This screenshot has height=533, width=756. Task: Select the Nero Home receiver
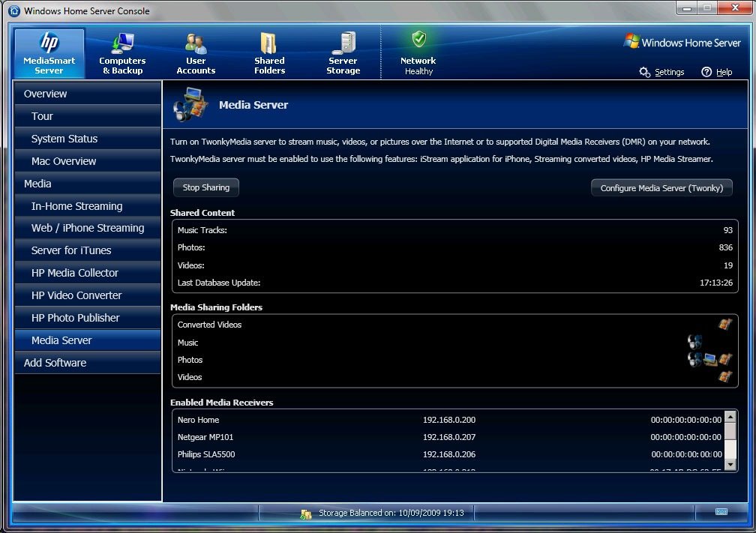(198, 420)
